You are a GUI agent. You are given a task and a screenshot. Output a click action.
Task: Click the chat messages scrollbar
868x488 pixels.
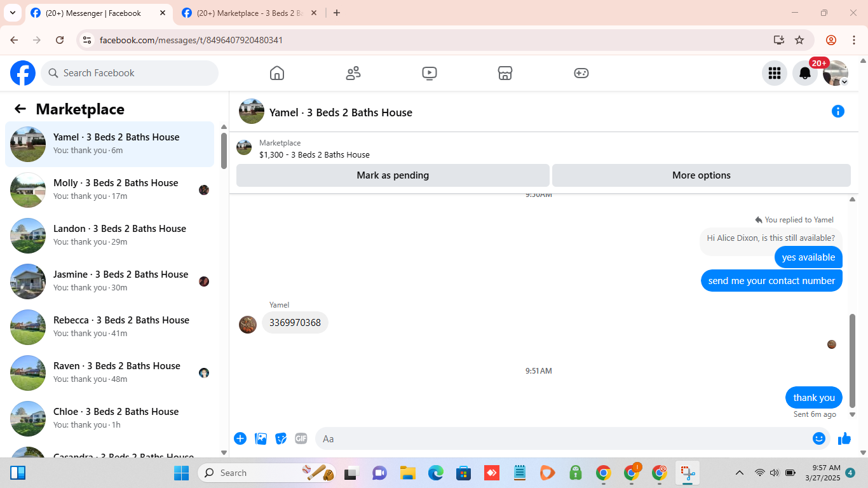[853, 360]
